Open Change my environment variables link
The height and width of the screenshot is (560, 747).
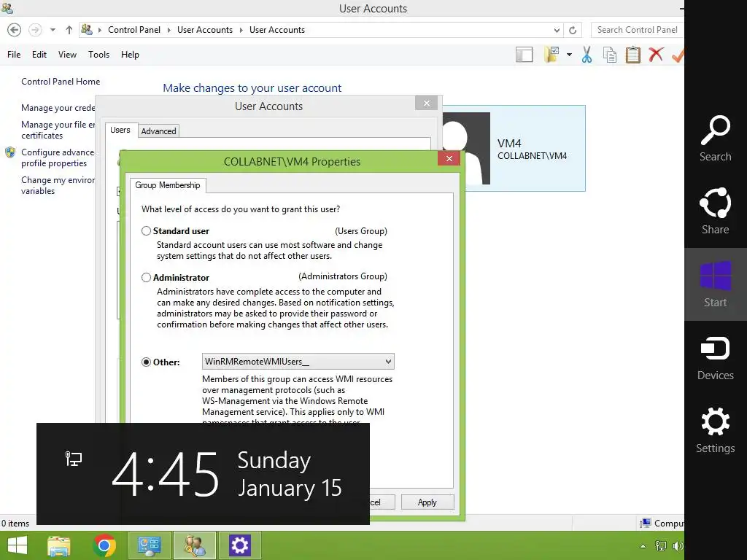pos(58,185)
